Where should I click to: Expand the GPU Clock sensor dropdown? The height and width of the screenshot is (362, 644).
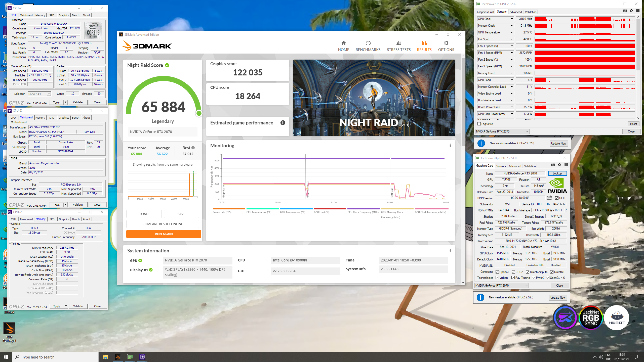pyautogui.click(x=511, y=19)
